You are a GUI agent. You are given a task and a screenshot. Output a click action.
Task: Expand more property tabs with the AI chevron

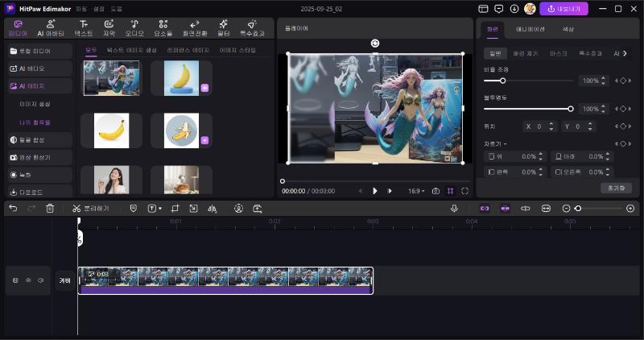coord(625,53)
